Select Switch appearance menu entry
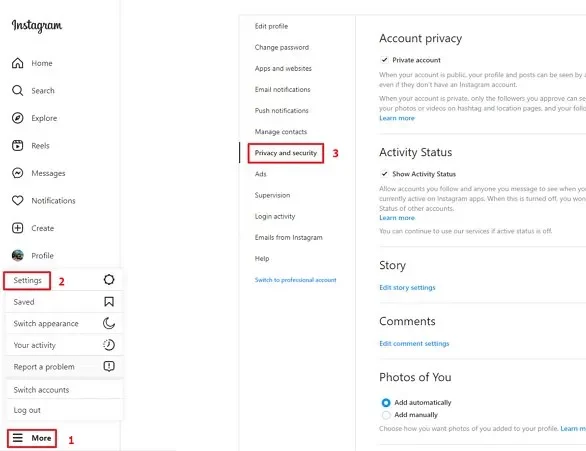The image size is (586, 451). pyautogui.click(x=46, y=324)
